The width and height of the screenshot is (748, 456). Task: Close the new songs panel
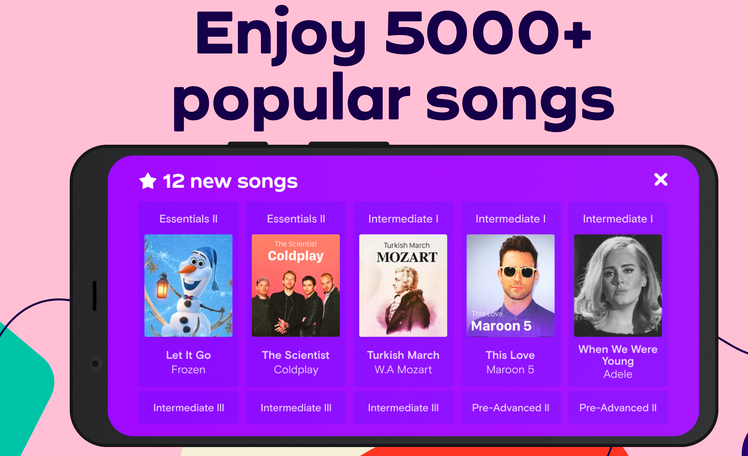coord(660,180)
